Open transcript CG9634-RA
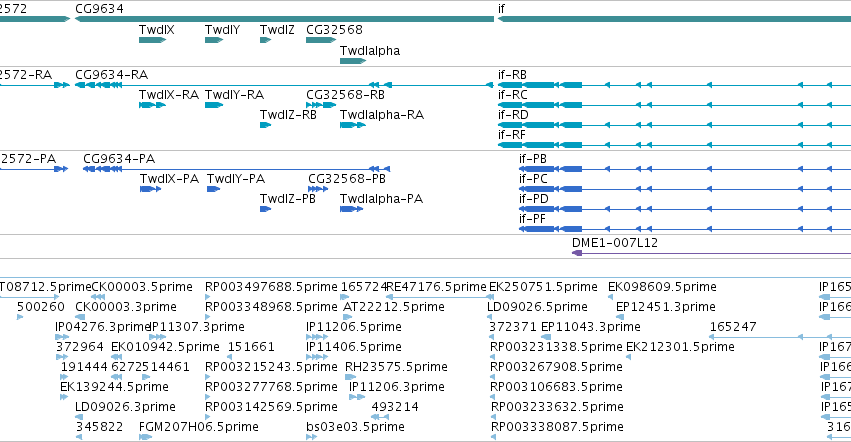This screenshot has height=442, width=851. tap(112, 74)
